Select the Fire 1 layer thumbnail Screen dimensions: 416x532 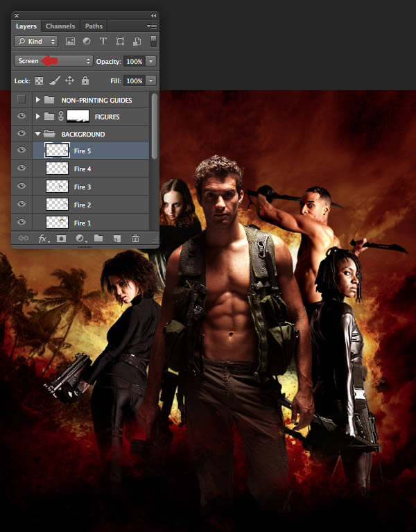click(x=57, y=222)
